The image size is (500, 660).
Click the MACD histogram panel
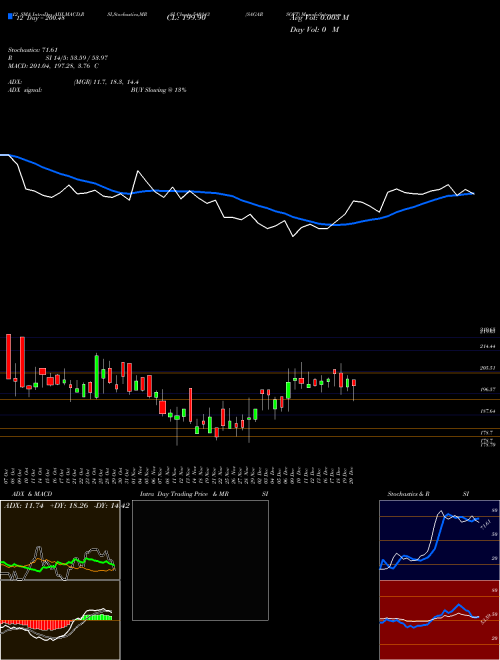[x=60, y=620]
